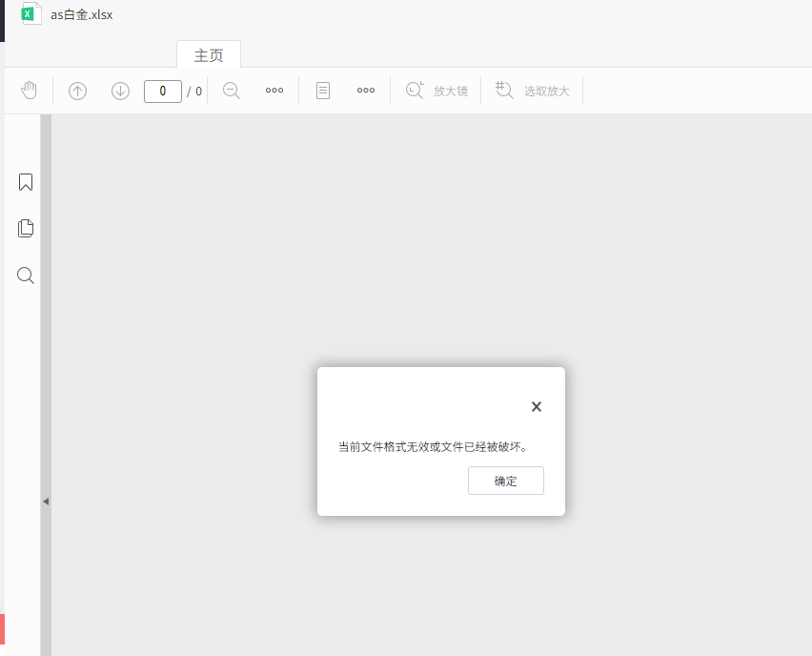The height and width of the screenshot is (656, 812).
Task: Switch to the 主页 tab
Action: (x=209, y=55)
